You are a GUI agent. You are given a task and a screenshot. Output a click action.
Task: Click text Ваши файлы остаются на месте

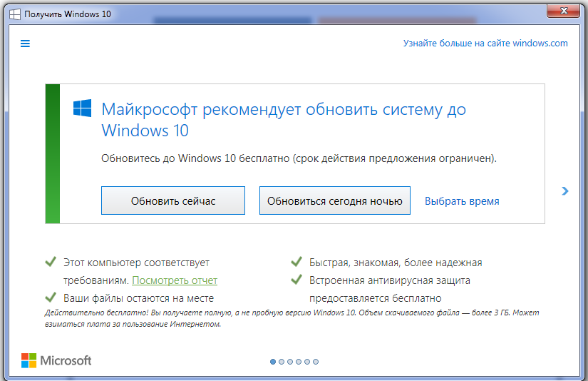(138, 298)
